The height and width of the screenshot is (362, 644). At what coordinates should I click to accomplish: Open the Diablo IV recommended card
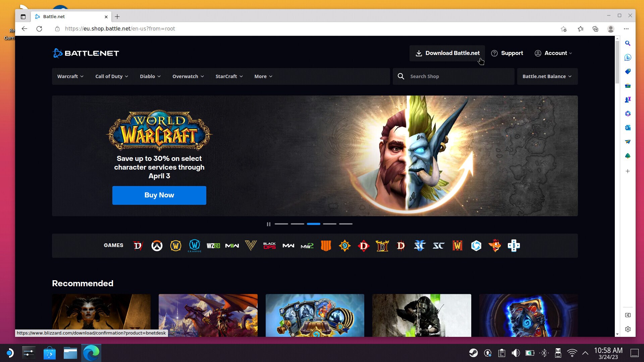[101, 315]
